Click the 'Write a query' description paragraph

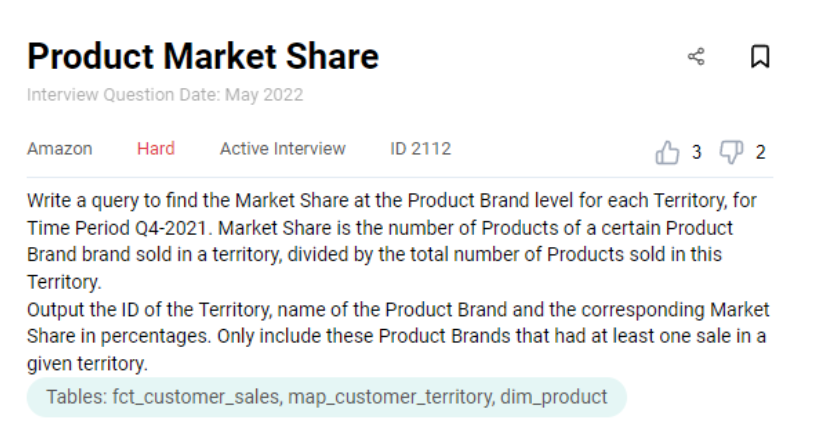(x=392, y=241)
